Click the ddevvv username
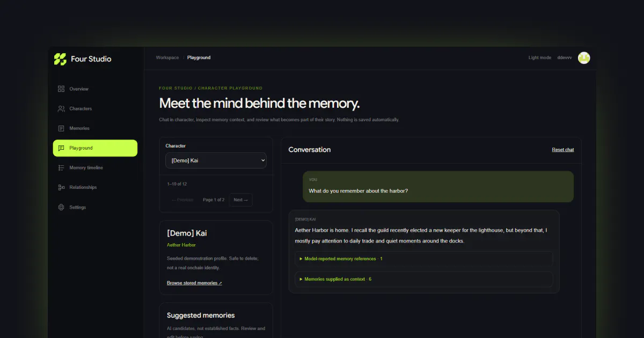The height and width of the screenshot is (338, 644). tap(565, 57)
